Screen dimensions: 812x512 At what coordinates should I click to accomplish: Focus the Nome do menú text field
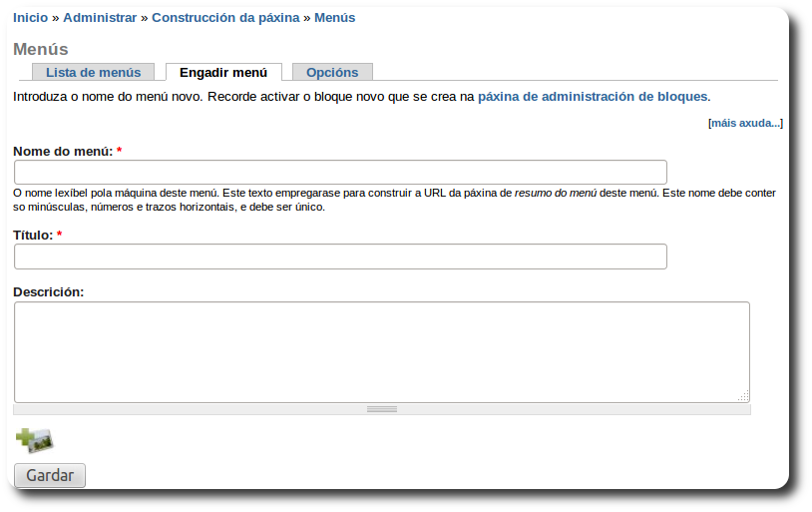point(340,172)
